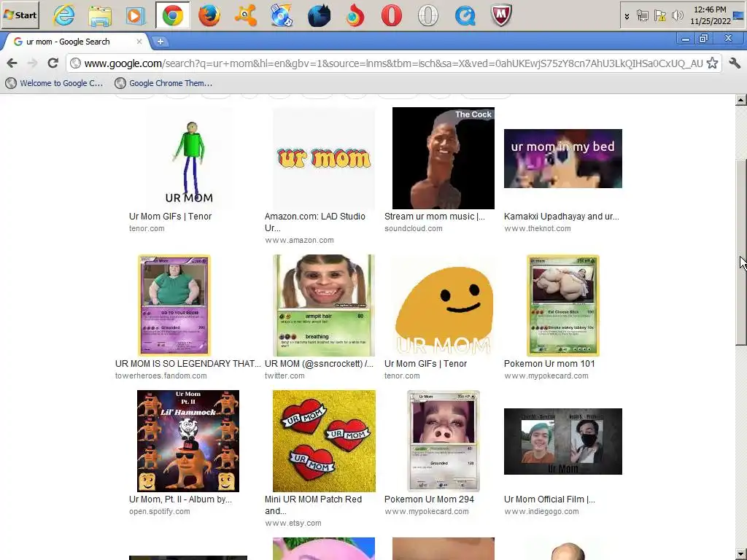Open Internet Explorer from the taskbar
The height and width of the screenshot is (560, 747).
(x=64, y=16)
